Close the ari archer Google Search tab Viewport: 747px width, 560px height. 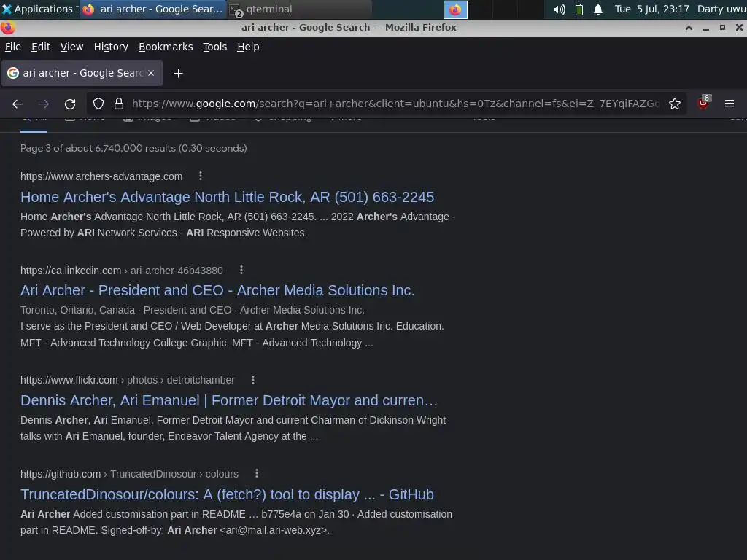click(151, 73)
